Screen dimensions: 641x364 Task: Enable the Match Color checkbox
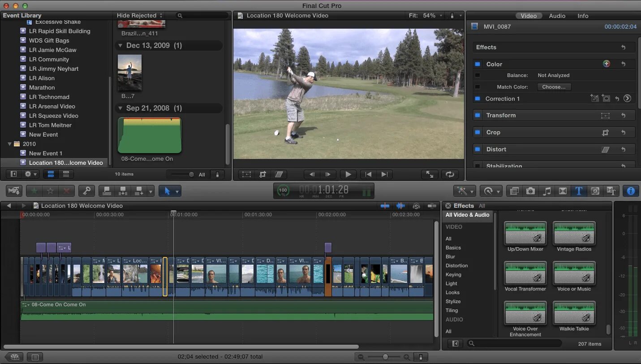point(478,87)
